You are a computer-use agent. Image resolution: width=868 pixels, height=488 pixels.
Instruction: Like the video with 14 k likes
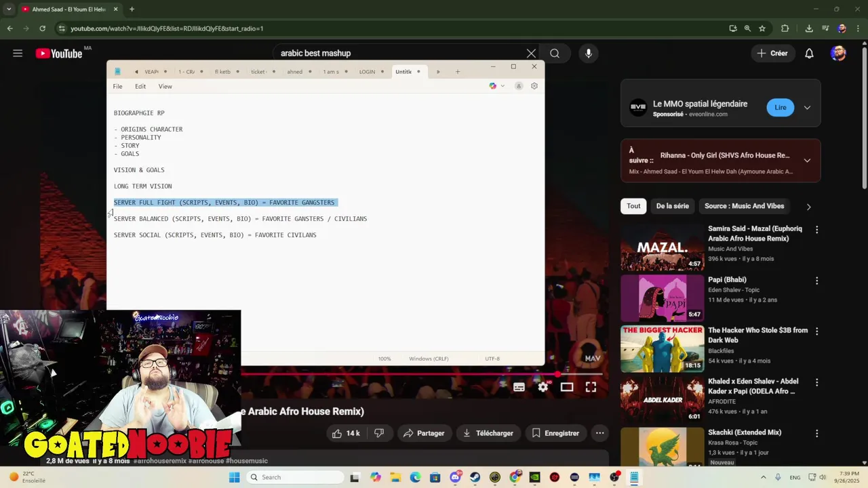coord(346,433)
